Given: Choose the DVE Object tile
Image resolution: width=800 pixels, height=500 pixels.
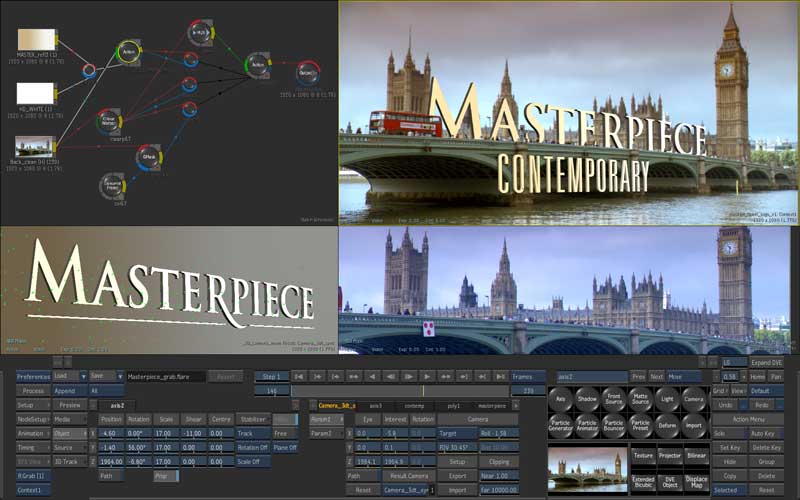Looking at the screenshot, I should coord(670,482).
